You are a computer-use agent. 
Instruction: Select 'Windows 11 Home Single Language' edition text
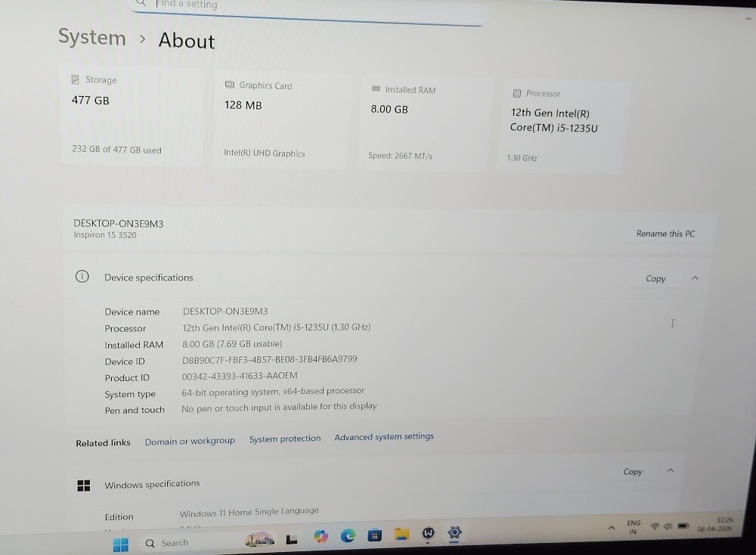point(249,512)
